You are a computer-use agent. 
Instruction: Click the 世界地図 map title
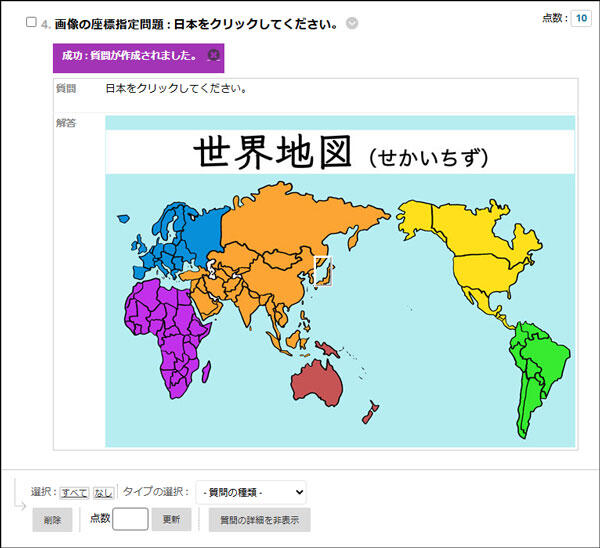[x=272, y=152]
